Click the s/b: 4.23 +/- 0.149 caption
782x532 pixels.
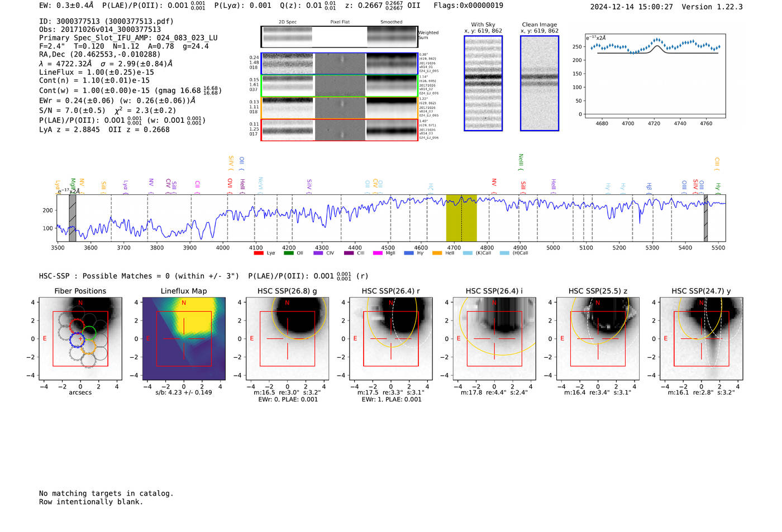tap(184, 392)
